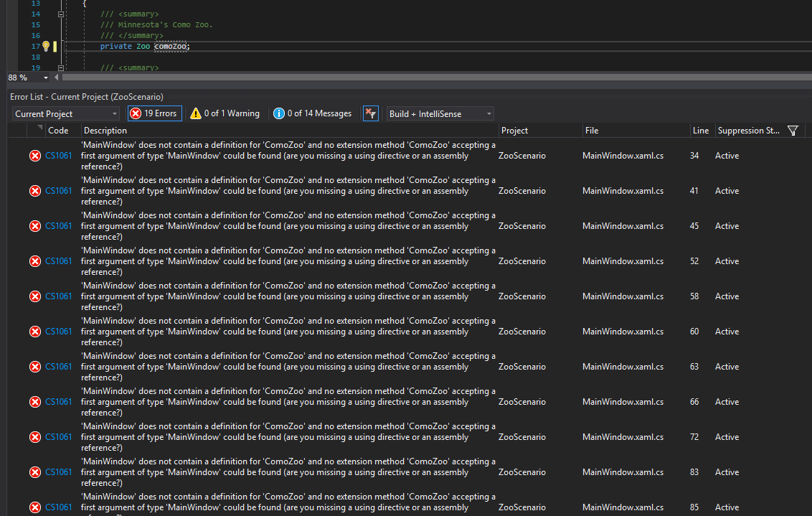The height and width of the screenshot is (516, 812).
Task: Open CS1061 code link for line 41 error
Action: click(59, 191)
